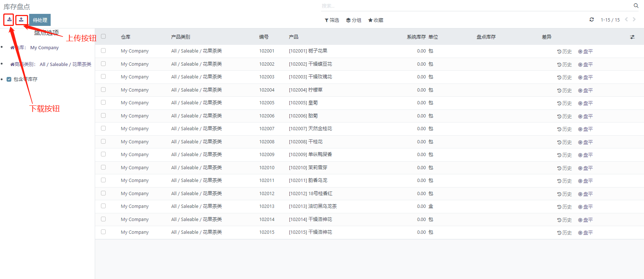The height and width of the screenshot is (279, 644).
Task: Click the search magnifier icon
Action: (x=636, y=6)
